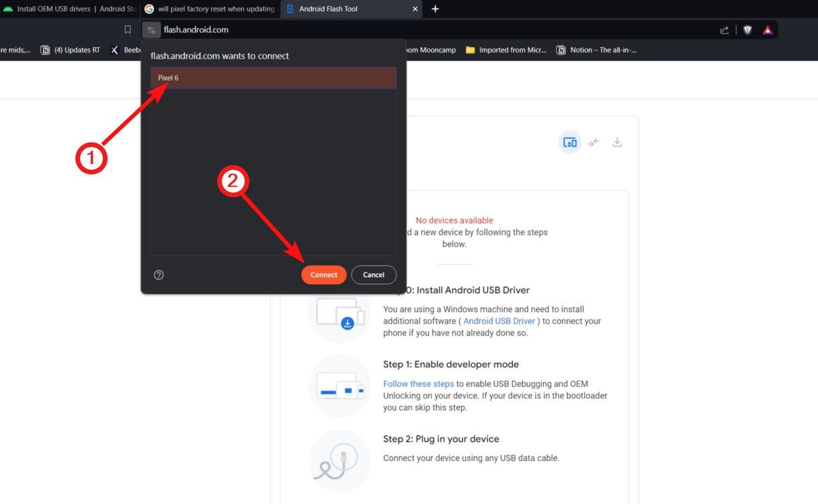Click the converging arrows icon in the flash tool
818x504 pixels.
coord(594,142)
